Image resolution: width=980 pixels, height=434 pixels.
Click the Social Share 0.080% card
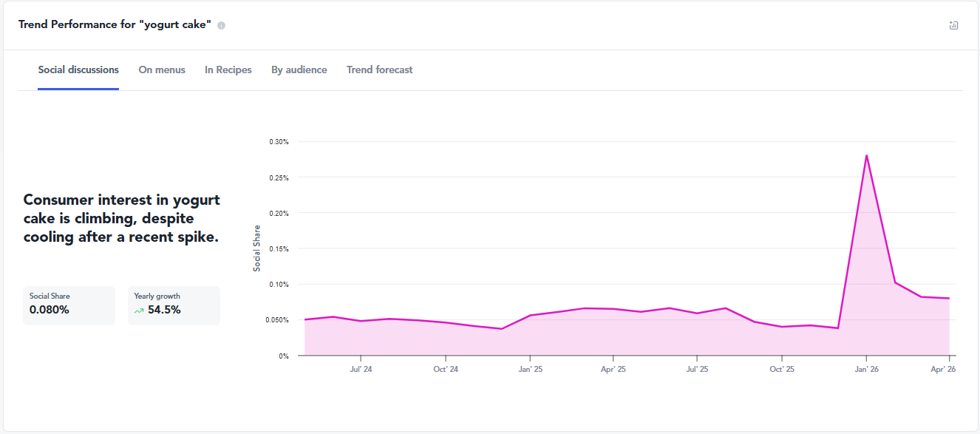(x=69, y=305)
